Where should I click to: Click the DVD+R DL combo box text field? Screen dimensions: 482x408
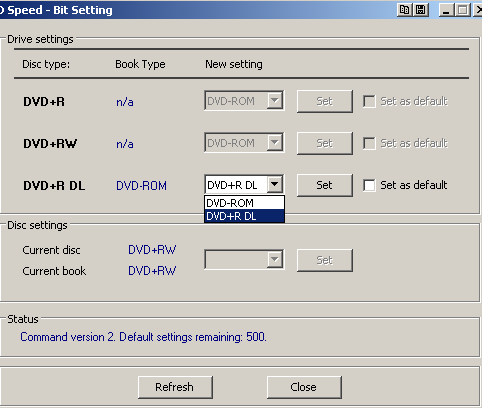coord(236,185)
